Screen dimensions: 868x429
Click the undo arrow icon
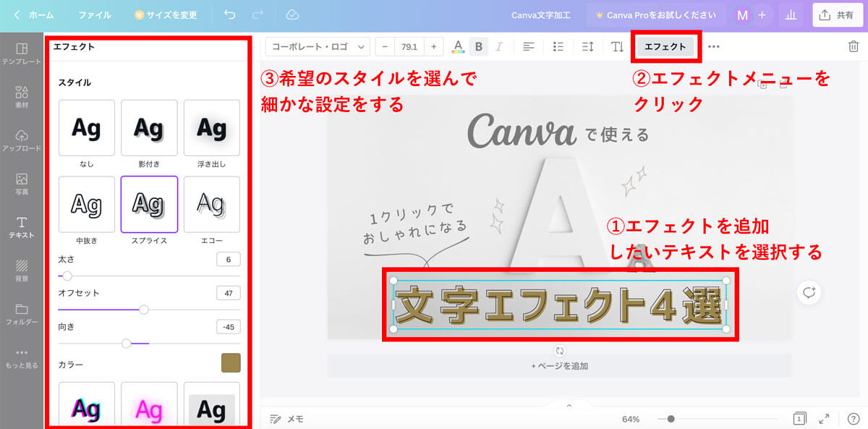[229, 14]
